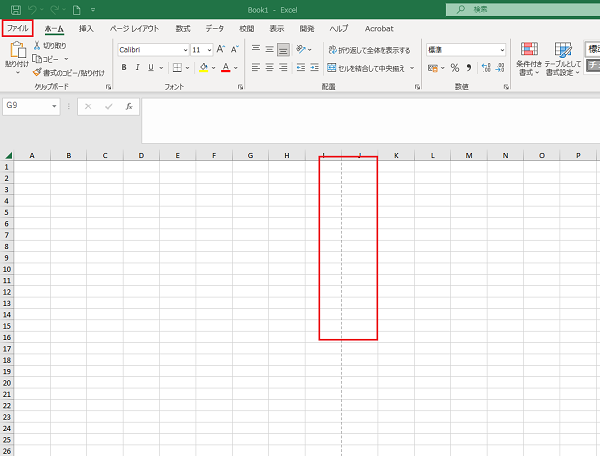Expand the Name Box dropdown arrow
The height and width of the screenshot is (456, 600).
(54, 105)
